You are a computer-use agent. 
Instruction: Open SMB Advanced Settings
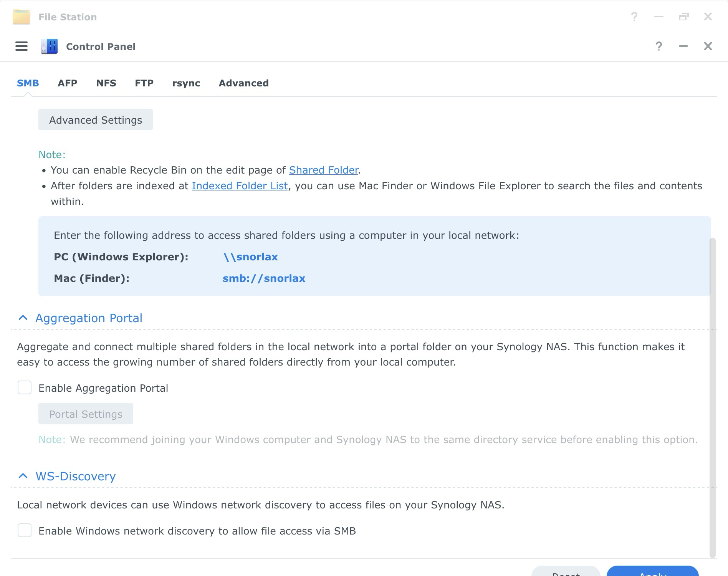[x=96, y=120]
